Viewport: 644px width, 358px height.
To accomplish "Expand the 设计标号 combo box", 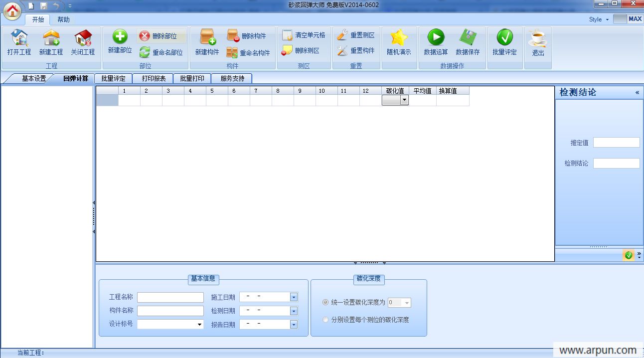I will pos(199,324).
